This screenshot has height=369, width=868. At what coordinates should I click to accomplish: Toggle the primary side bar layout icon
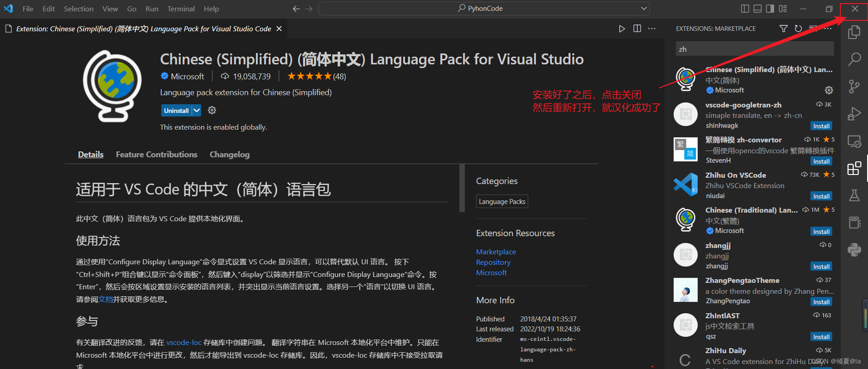745,9
